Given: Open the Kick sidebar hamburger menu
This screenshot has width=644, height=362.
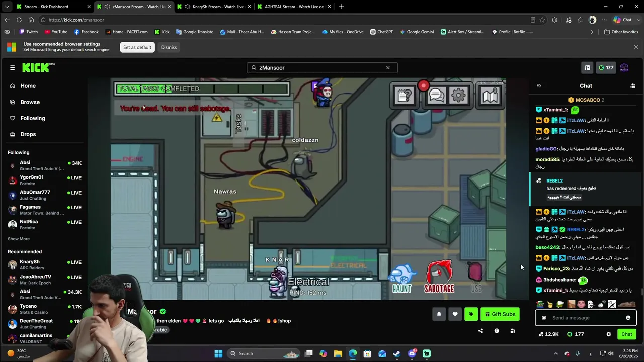Looking at the screenshot, I should (12, 67).
